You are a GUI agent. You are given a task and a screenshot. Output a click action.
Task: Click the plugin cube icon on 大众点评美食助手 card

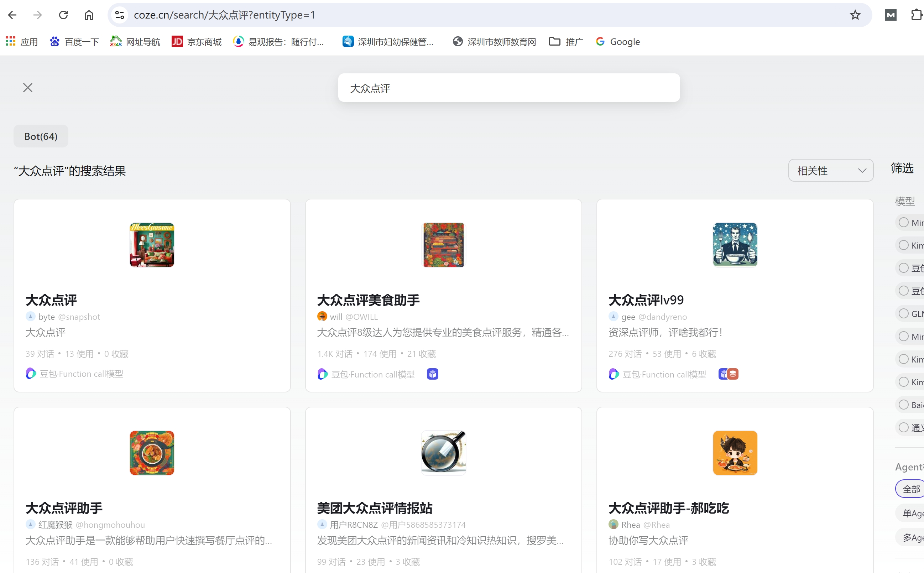click(432, 374)
